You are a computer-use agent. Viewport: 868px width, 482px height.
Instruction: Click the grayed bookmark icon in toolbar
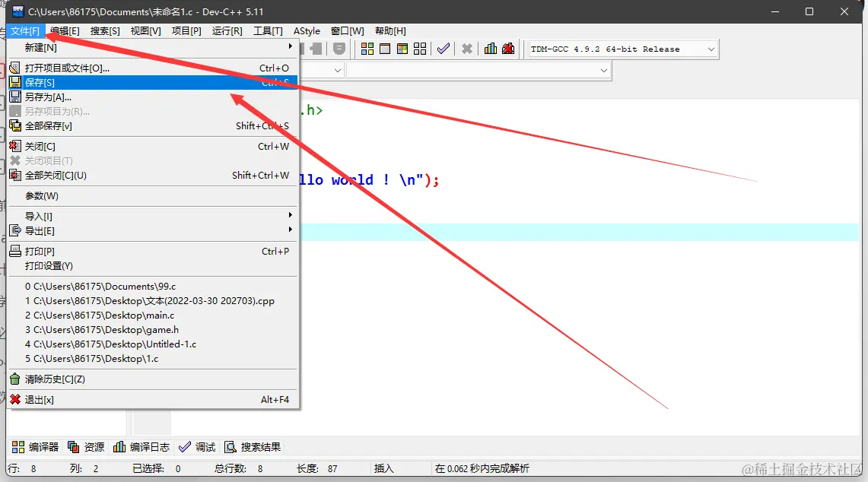[x=339, y=49]
